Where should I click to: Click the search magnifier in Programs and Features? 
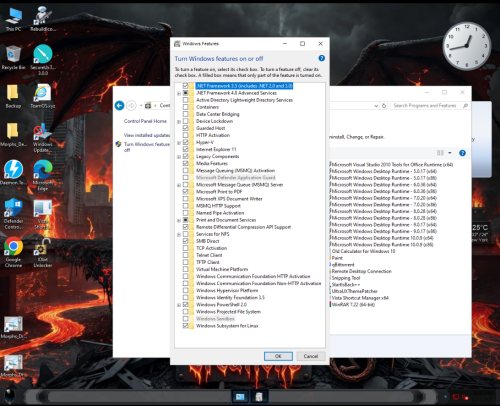465,106
